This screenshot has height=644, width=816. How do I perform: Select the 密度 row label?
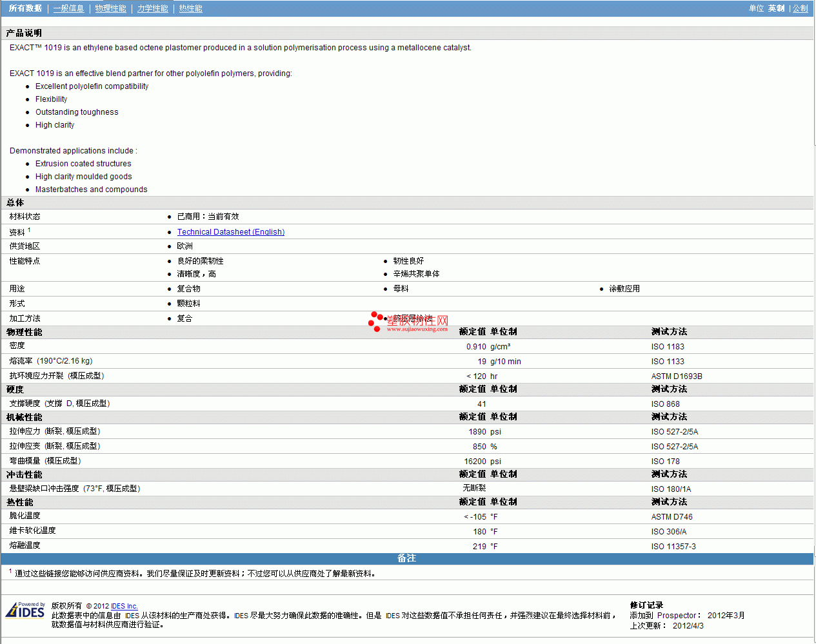17,346
